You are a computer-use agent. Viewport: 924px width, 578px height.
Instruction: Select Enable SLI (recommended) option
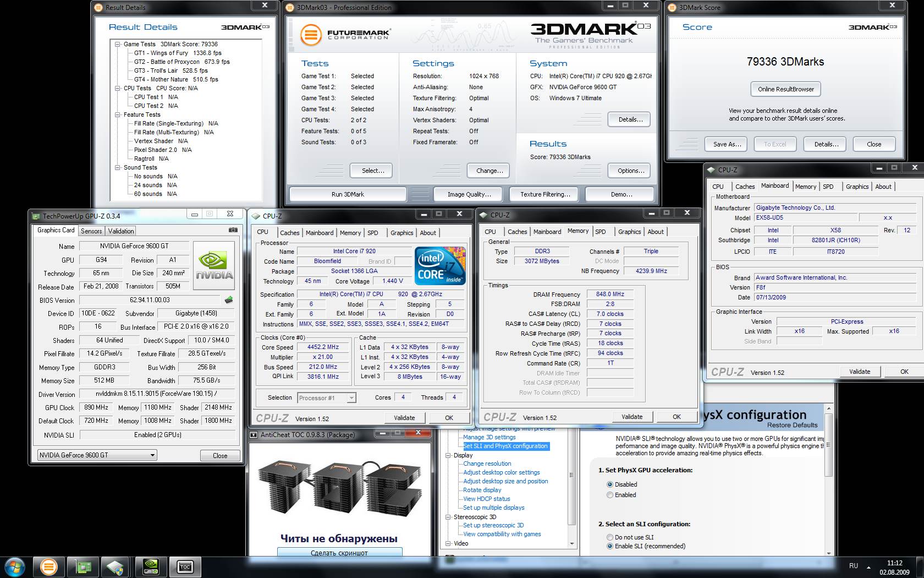(609, 546)
